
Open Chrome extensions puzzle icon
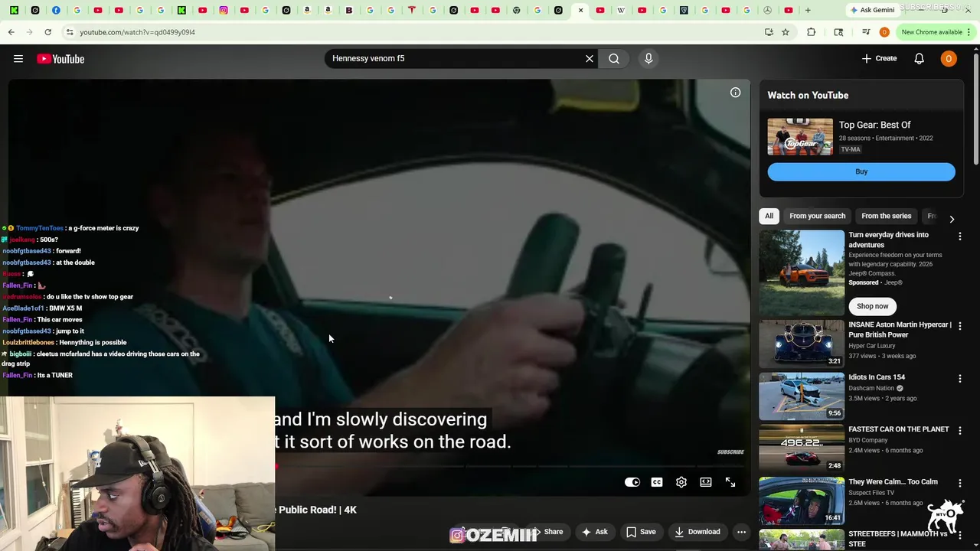coord(812,32)
